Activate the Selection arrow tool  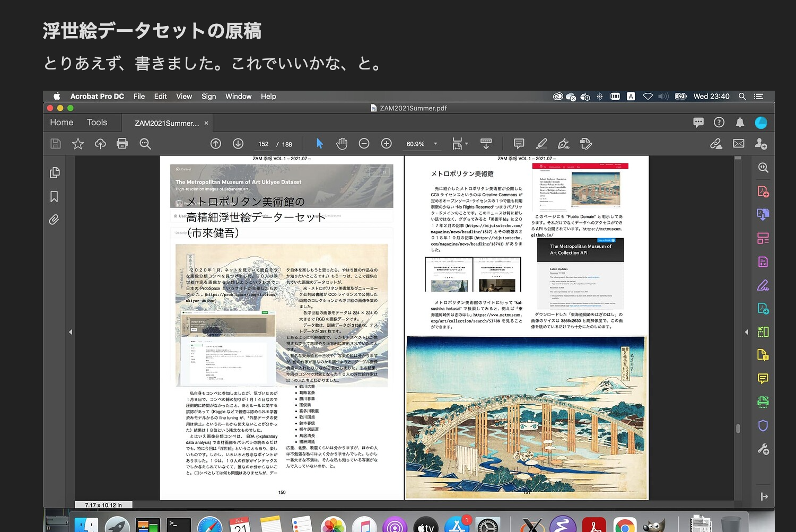(x=319, y=144)
